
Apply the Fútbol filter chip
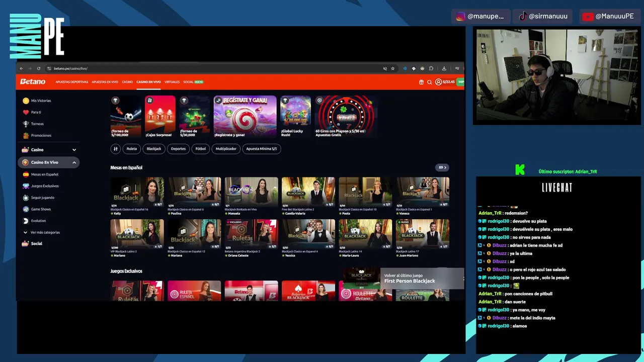pyautogui.click(x=201, y=149)
